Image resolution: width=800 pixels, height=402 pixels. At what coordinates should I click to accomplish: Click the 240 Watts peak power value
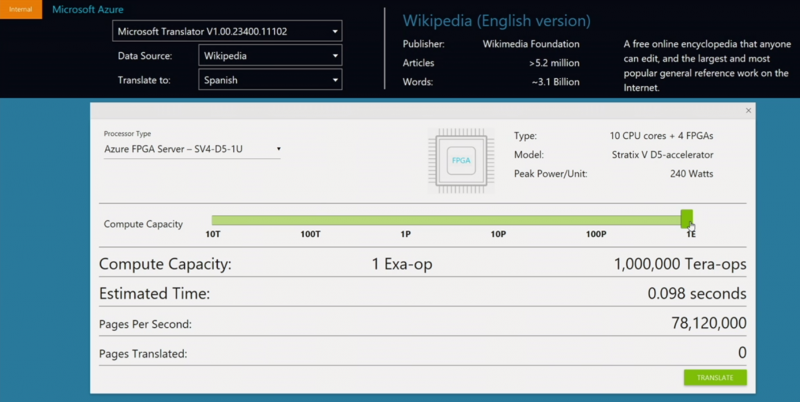pos(691,174)
